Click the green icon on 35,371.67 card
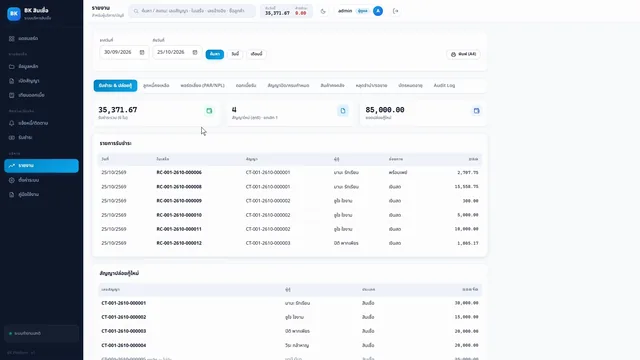Image resolution: width=640 pixels, height=360 pixels. tap(209, 111)
